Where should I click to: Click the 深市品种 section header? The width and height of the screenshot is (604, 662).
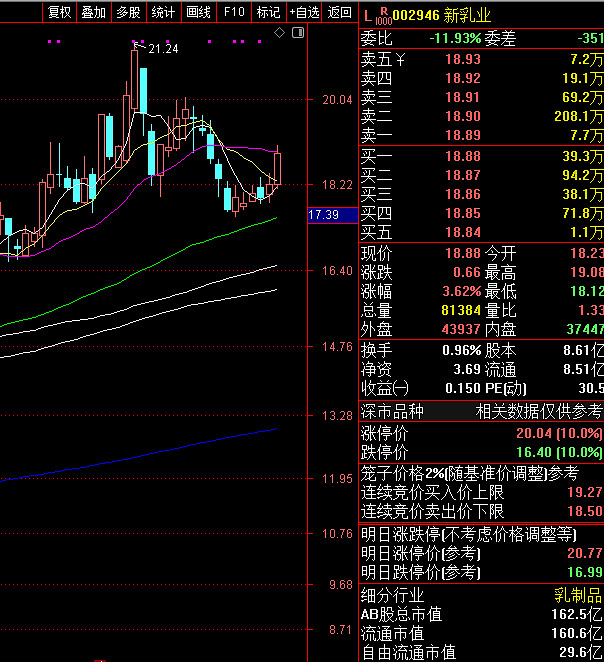click(x=391, y=411)
